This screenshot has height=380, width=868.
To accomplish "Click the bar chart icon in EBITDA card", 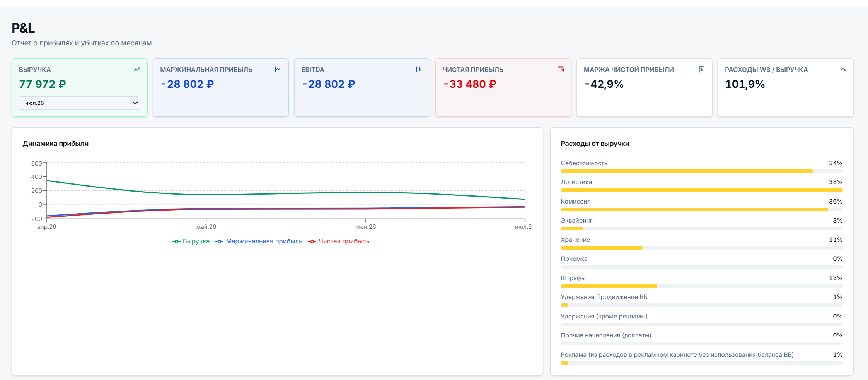I will tap(419, 69).
